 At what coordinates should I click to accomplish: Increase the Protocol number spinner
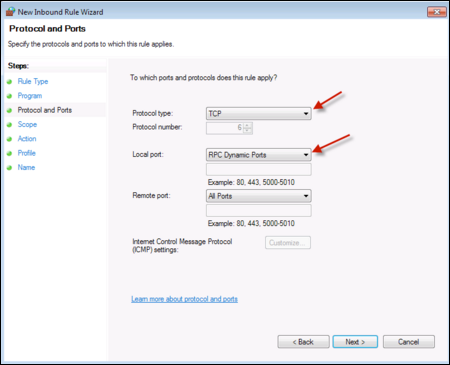[247, 125]
